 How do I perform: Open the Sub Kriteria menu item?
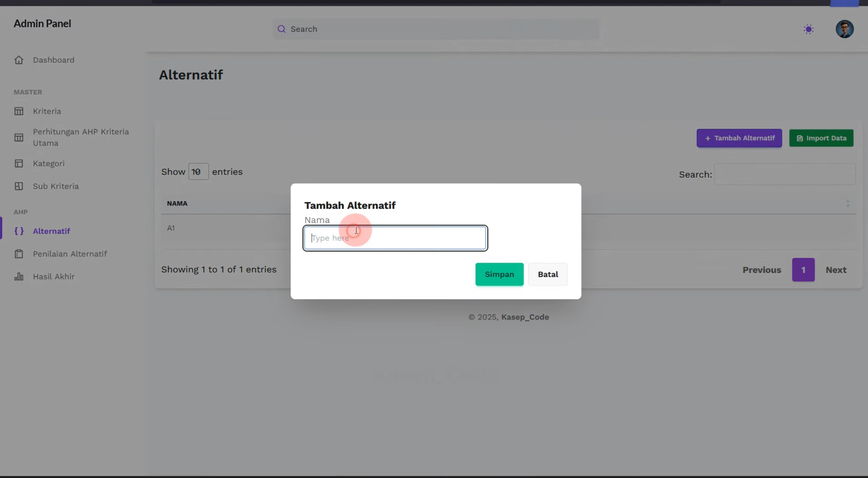click(x=56, y=186)
